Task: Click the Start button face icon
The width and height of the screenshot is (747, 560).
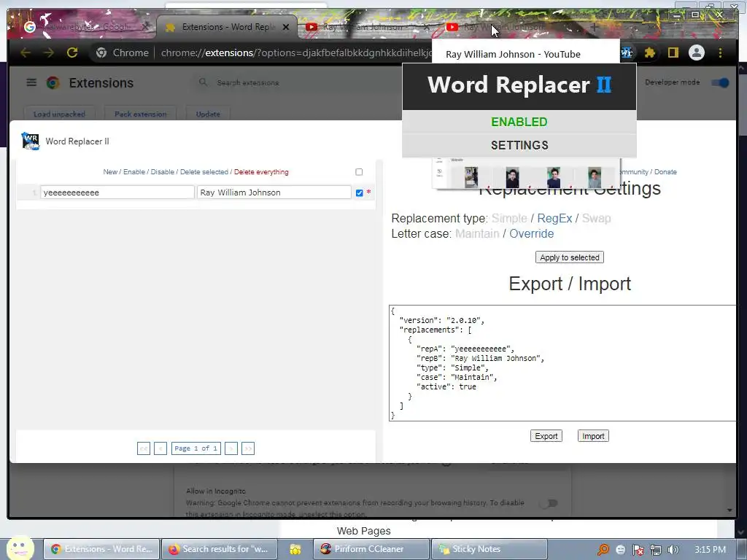Action: pos(20,548)
